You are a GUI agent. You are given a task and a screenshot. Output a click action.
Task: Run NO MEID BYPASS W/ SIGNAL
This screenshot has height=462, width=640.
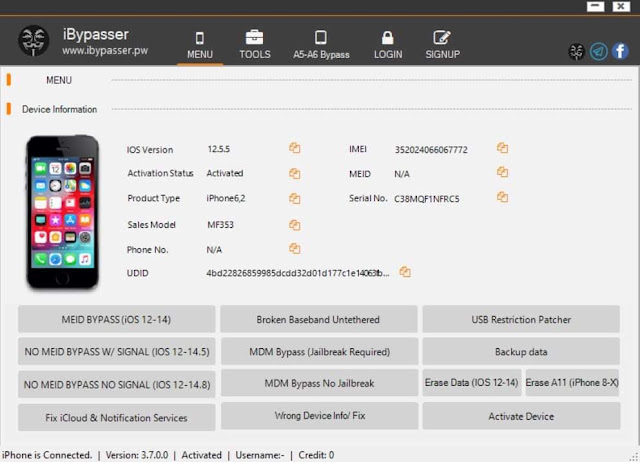coord(116,351)
